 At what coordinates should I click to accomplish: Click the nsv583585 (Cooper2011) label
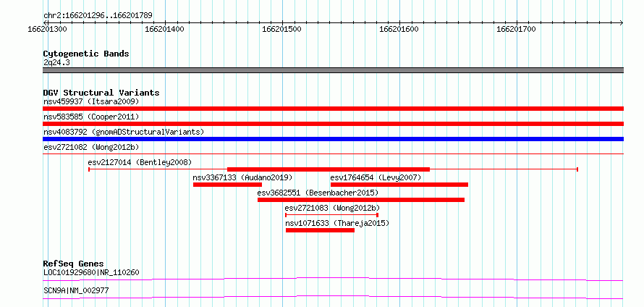point(91,117)
